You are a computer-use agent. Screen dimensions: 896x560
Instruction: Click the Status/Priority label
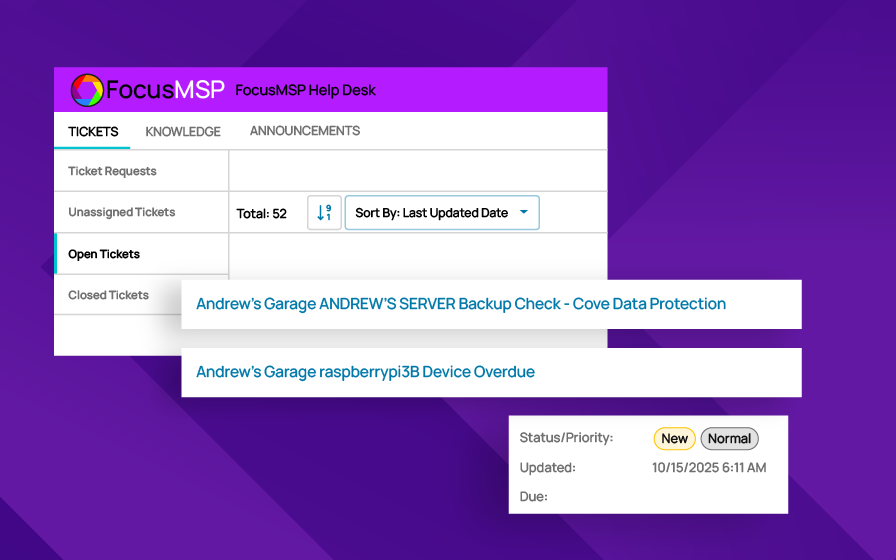pyautogui.click(x=566, y=438)
